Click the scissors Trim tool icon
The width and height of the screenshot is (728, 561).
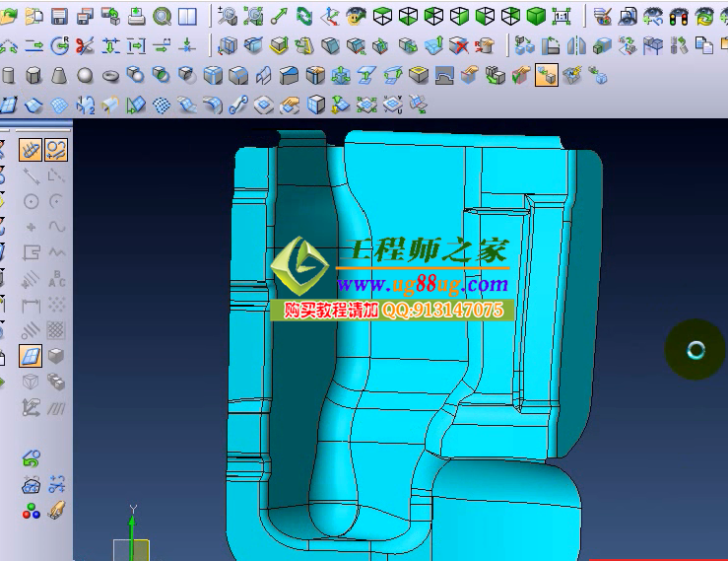coord(85,45)
